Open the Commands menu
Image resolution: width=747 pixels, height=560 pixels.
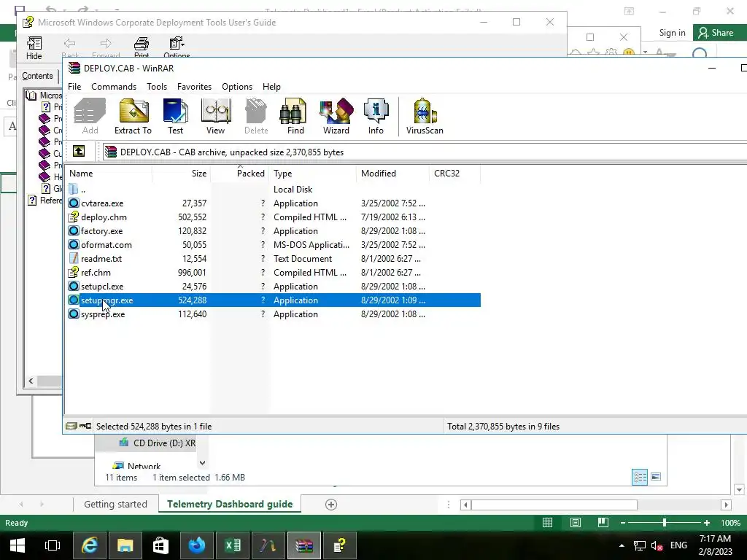(x=114, y=87)
